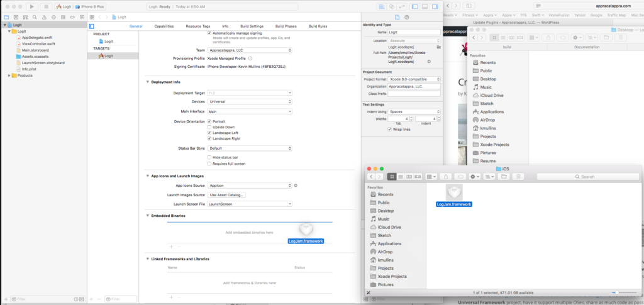The height and width of the screenshot is (305, 644).
Task: Toggle Automatically manage signing checkbox
Action: 209,33
